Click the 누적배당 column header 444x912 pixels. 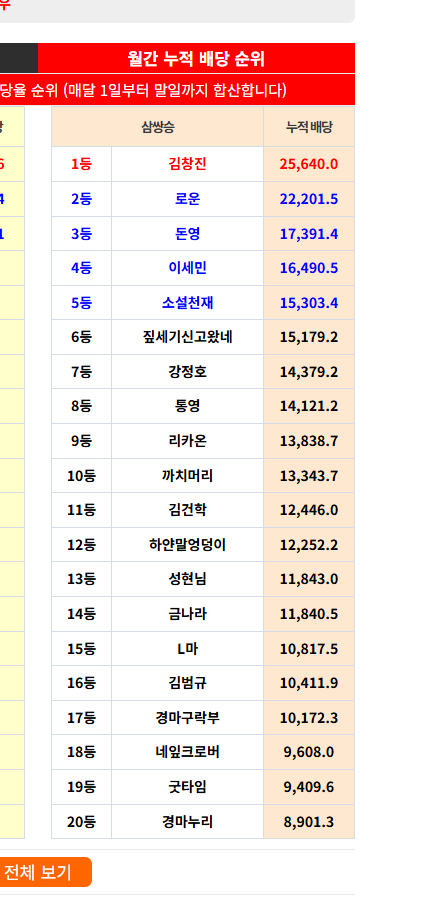[309, 127]
